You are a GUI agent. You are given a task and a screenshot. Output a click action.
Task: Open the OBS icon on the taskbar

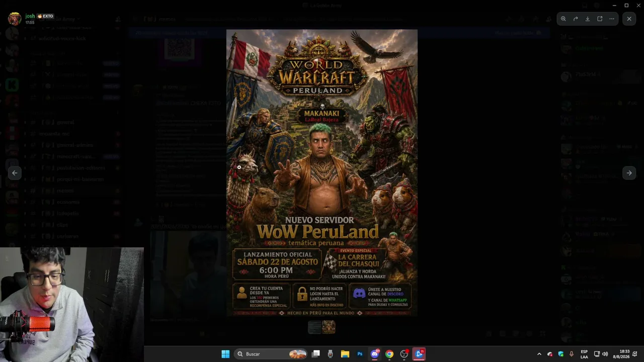[404, 354]
